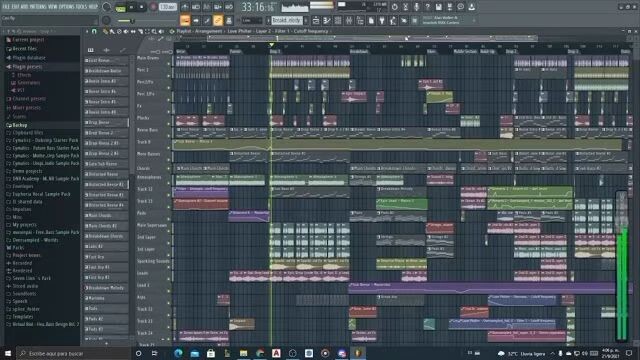Mute the Reese Bass track

169,136
